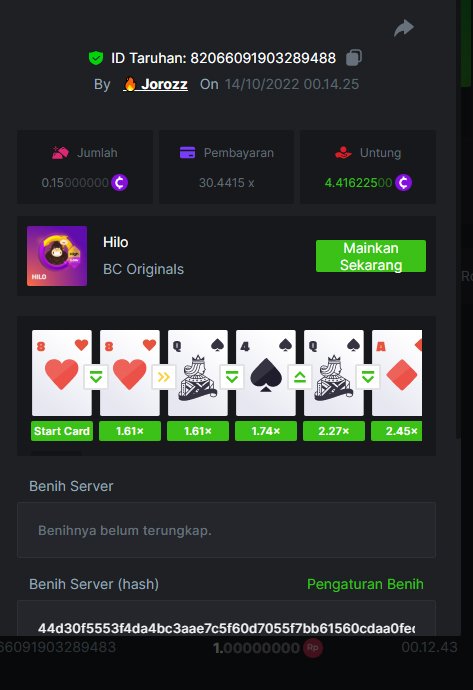This screenshot has width=473, height=690.
Task: Click the Benih Server seed field
Action: click(x=226, y=530)
